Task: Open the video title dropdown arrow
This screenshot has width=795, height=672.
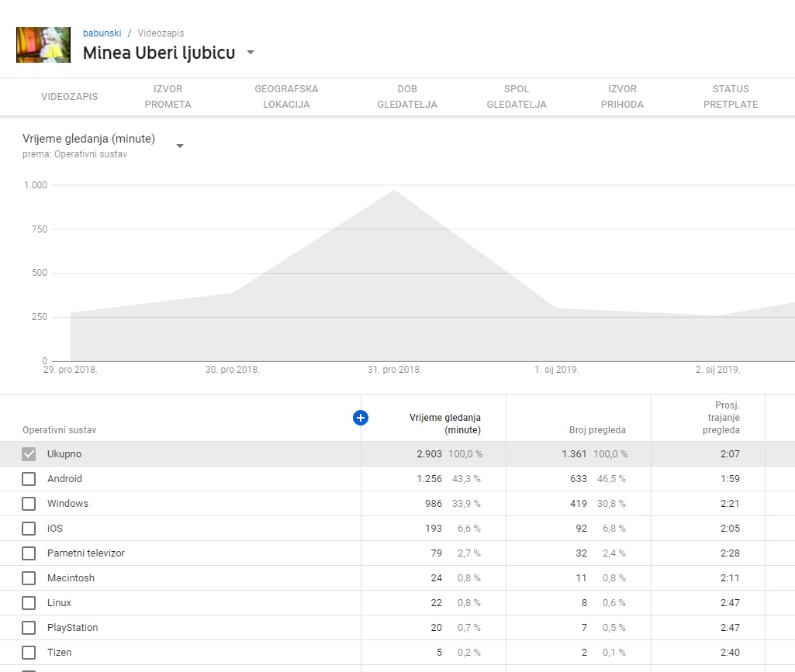Action: tap(251, 52)
